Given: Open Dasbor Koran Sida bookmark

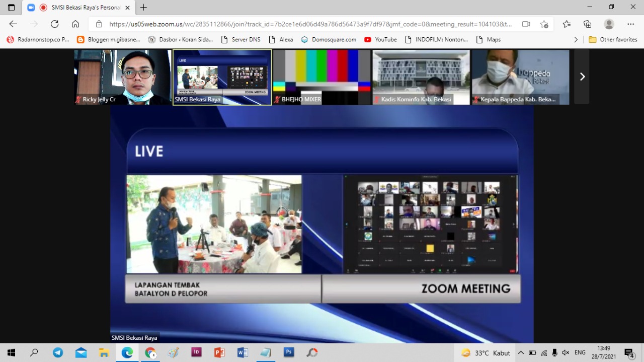Looking at the screenshot, I should tap(180, 39).
